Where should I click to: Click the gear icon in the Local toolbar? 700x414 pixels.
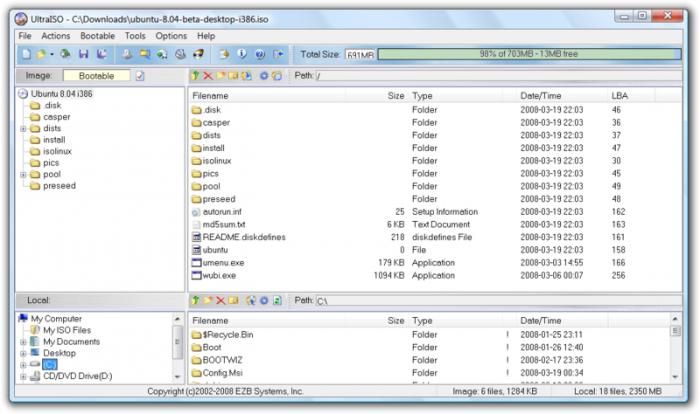264,301
